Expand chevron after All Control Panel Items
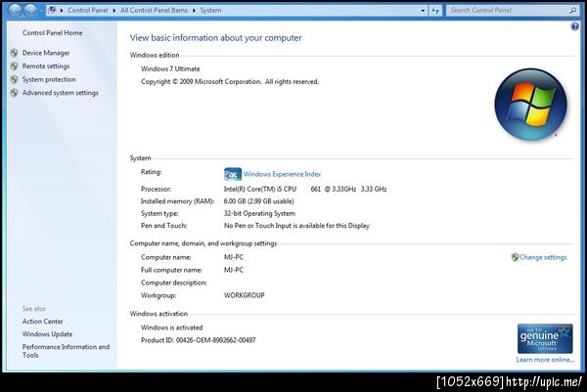This screenshot has width=587, height=392. pos(194,11)
